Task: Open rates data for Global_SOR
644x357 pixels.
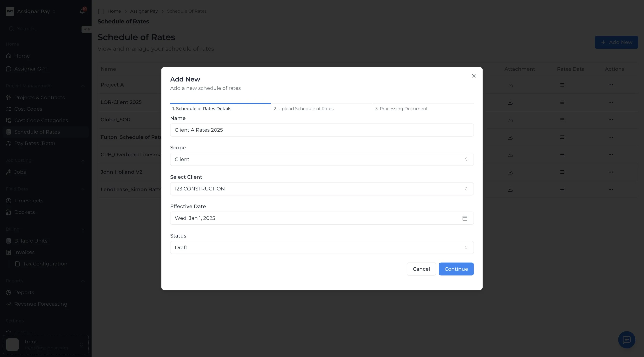Action: coord(562,120)
